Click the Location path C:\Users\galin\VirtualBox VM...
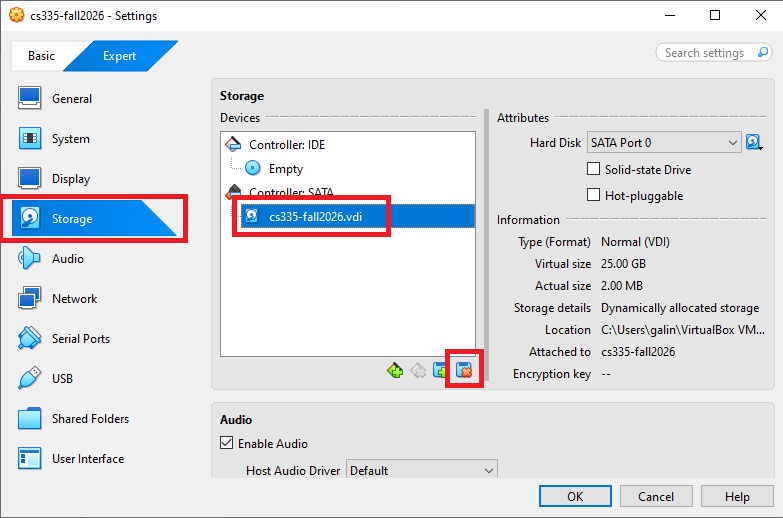Image resolution: width=783 pixels, height=518 pixels. pyautogui.click(x=683, y=330)
